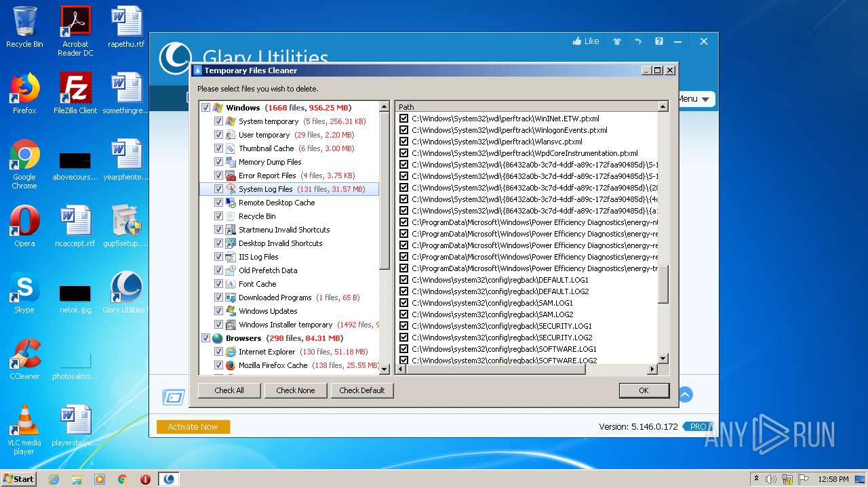Click the file list horizontal scroll-left arrow

pos(401,369)
